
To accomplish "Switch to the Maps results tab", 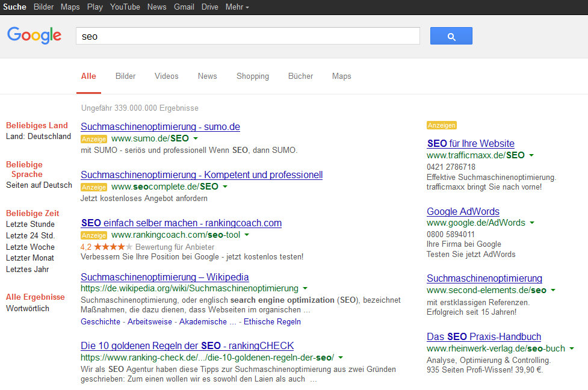I will (342, 76).
